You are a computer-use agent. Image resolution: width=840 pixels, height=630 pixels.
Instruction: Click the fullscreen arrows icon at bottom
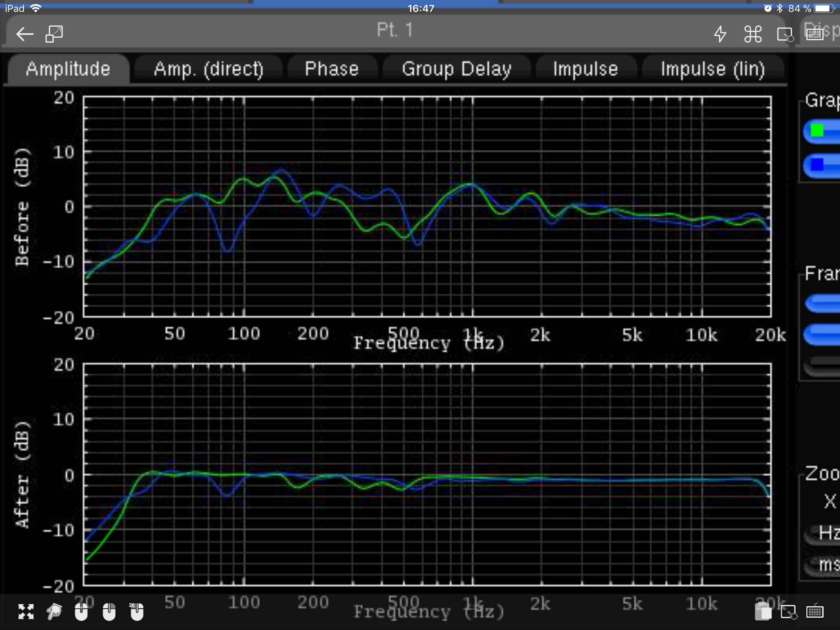26,612
